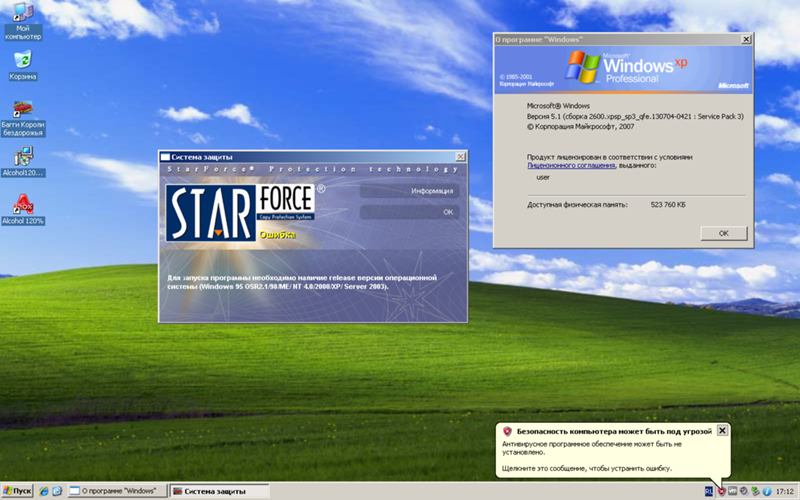Viewport: 800px width, 500px height.
Task: Close the Система защиты dialog
Action: (x=460, y=157)
